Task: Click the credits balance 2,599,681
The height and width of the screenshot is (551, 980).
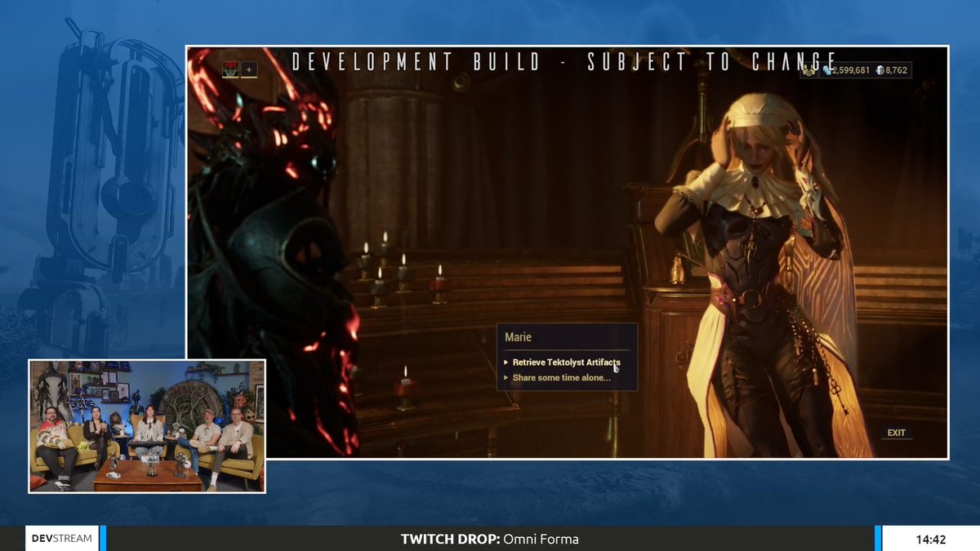Action: [x=845, y=70]
